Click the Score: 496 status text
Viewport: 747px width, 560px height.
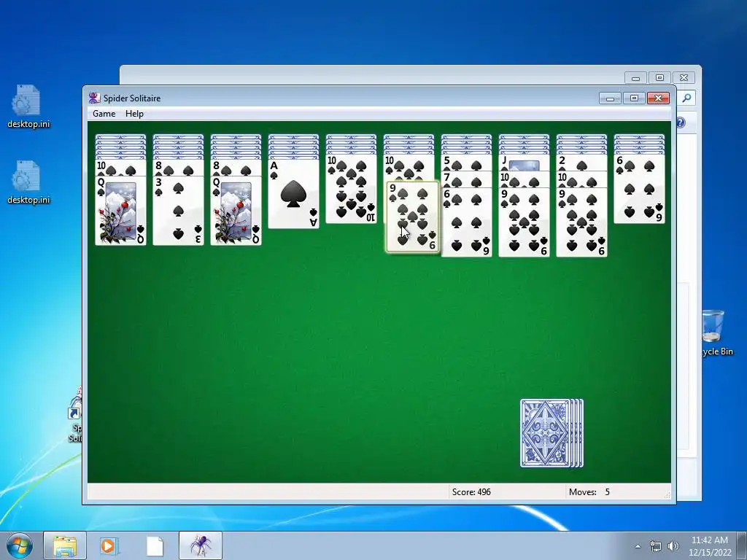point(471,492)
